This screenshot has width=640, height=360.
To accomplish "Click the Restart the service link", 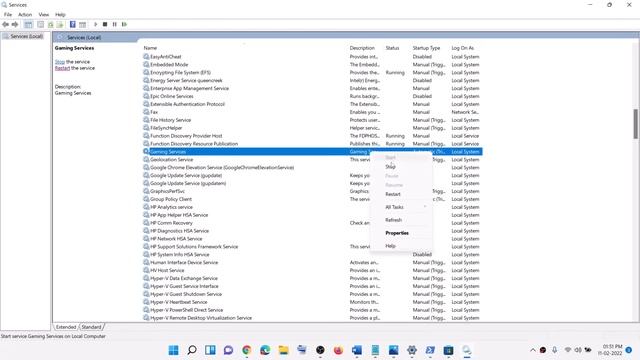I will tap(62, 68).
